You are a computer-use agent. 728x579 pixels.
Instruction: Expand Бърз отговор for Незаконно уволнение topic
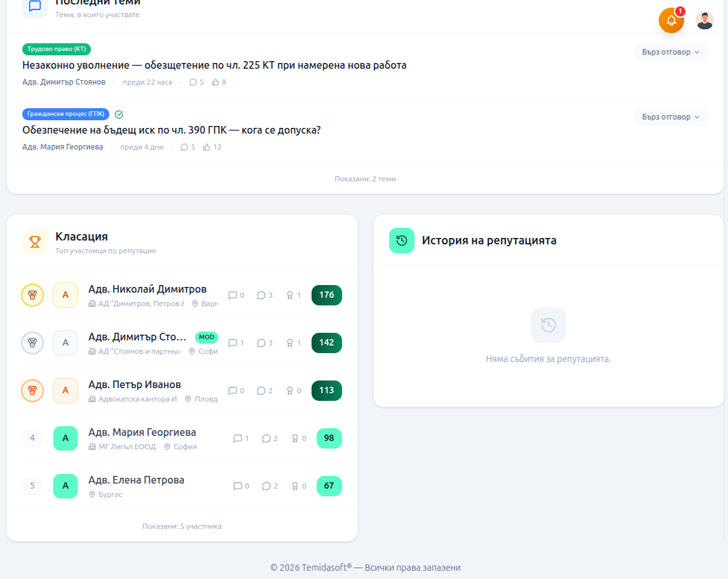point(671,52)
